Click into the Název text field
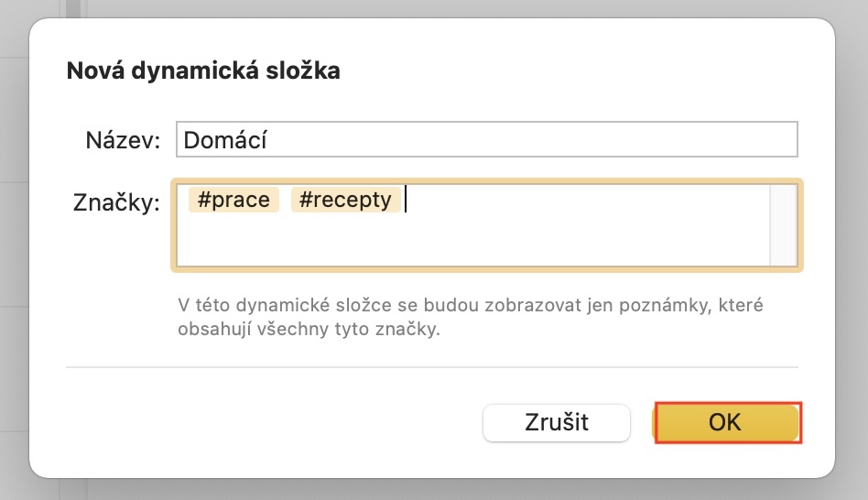868x500 pixels. 486,140
